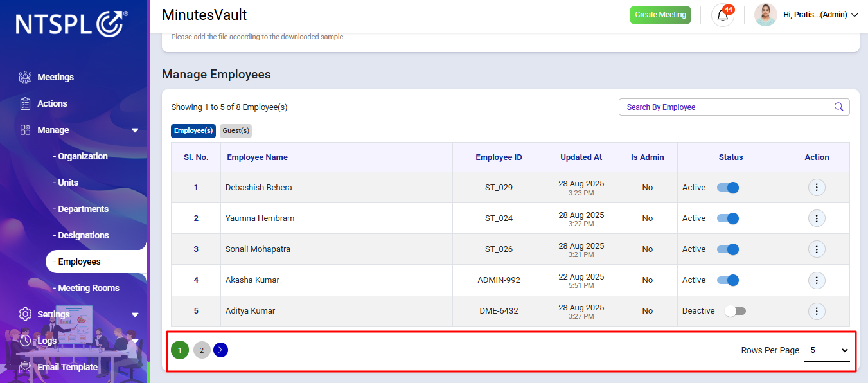The height and width of the screenshot is (383, 868).
Task: Expand the Settings menu arrow
Action: pos(135,314)
